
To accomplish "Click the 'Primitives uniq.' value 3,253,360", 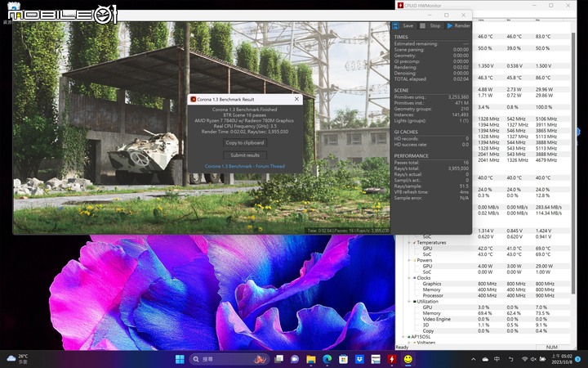I will click(x=458, y=96).
